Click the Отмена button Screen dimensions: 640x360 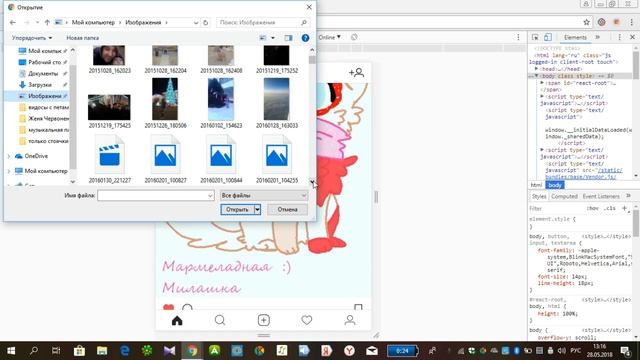click(287, 209)
